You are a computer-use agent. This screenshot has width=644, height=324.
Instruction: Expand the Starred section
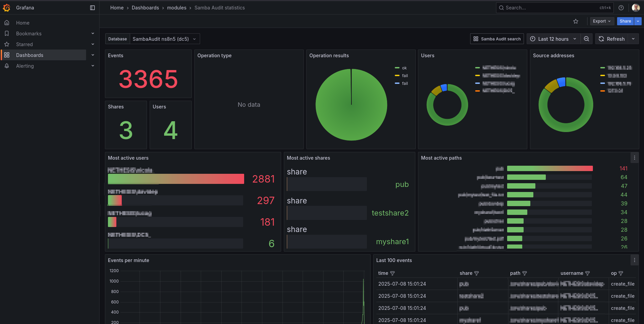93,44
